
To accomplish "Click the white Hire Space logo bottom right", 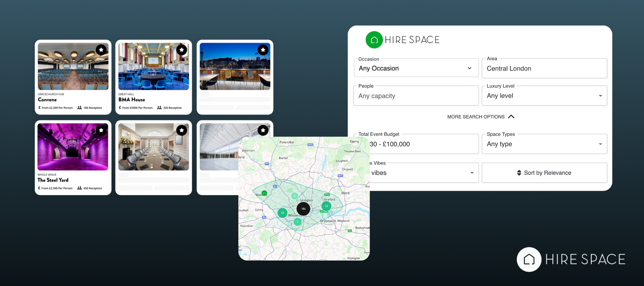I will click(x=529, y=259).
